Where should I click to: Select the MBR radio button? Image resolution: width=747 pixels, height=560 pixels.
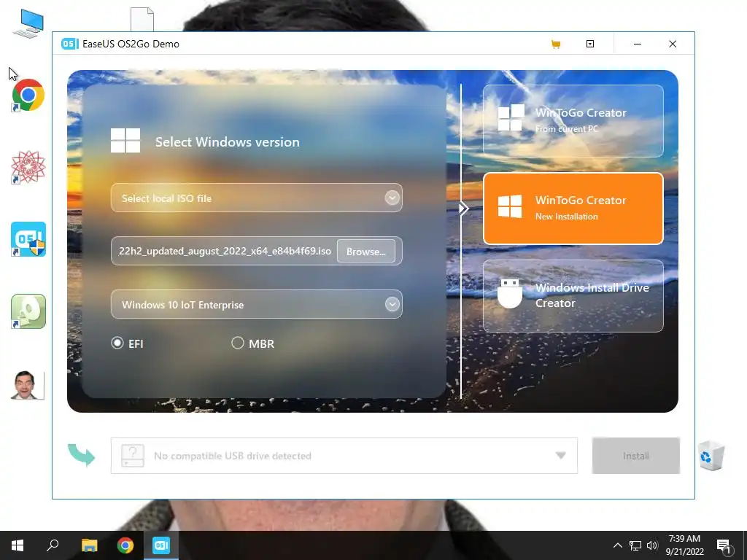(x=237, y=343)
